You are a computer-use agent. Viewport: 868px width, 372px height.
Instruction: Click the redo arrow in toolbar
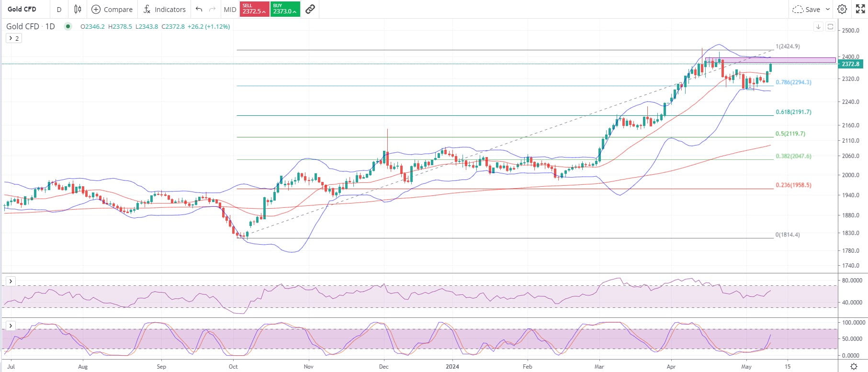click(213, 9)
